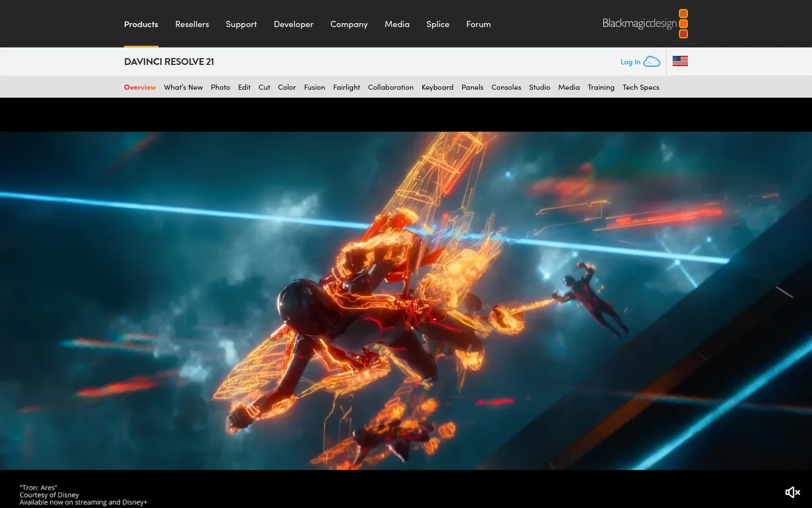The image size is (812, 508).
Task: Open the cloud account icon
Action: (652, 62)
